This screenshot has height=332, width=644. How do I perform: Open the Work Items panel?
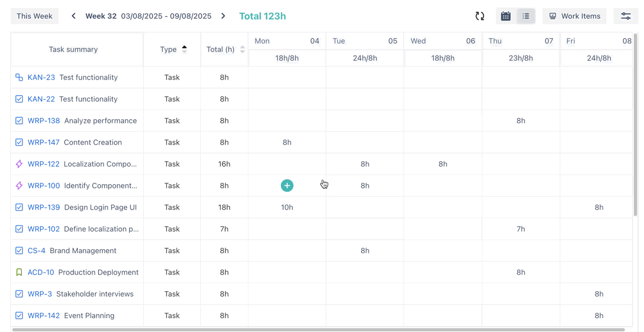574,16
